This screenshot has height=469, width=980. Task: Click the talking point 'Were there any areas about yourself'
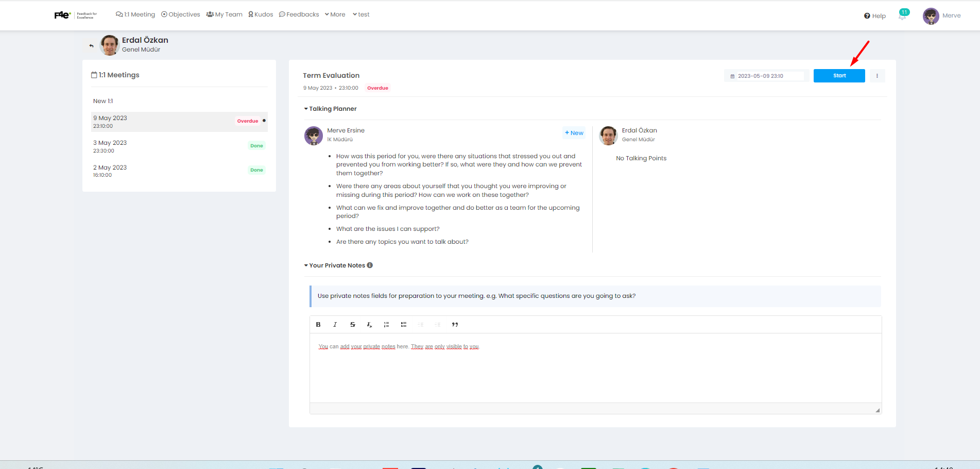click(x=451, y=190)
